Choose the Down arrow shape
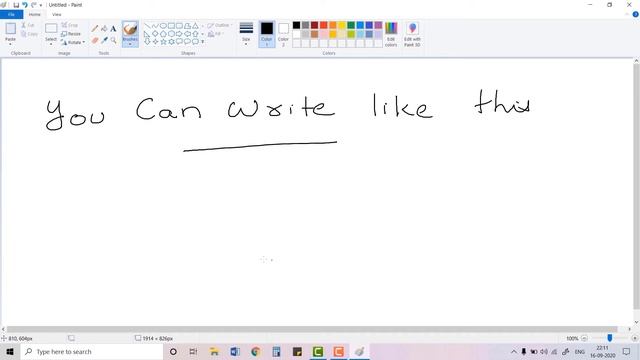640x360 pixels. pos(147,42)
